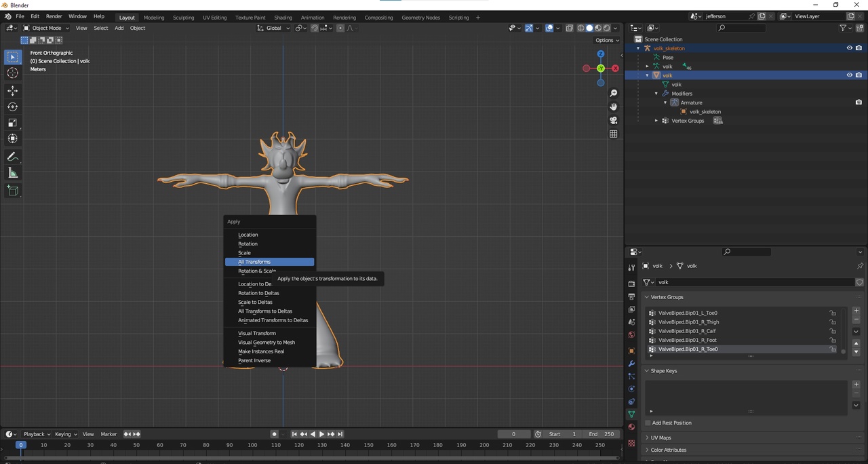Switch to the Sculpting workspace tab
The image size is (868, 464).
click(183, 18)
